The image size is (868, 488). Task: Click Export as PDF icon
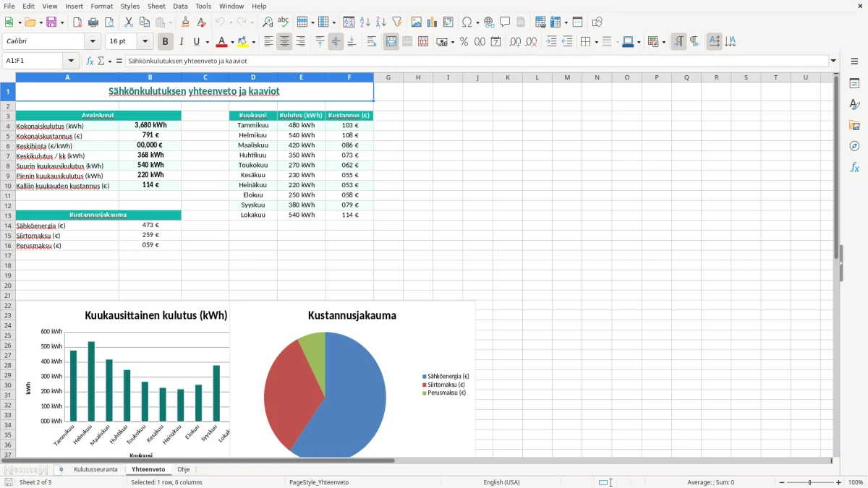point(77,22)
